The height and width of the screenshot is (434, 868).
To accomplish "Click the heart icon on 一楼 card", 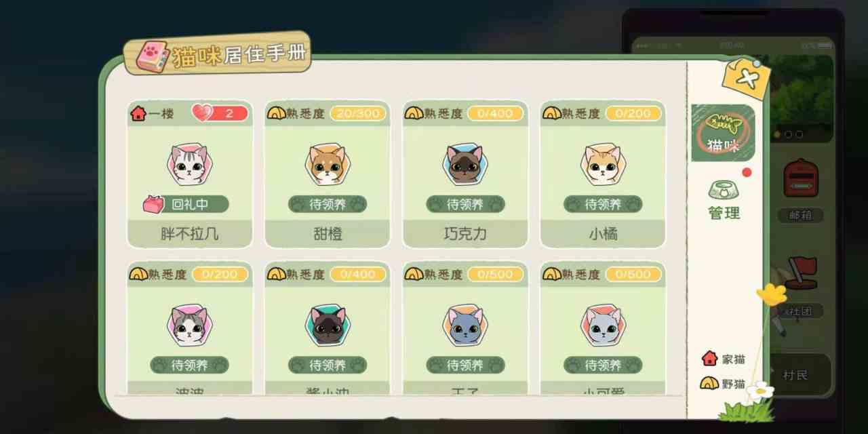I will (x=202, y=113).
